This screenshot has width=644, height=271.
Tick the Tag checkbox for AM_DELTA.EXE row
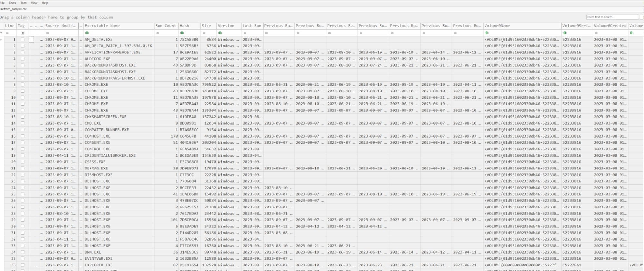pos(23,39)
